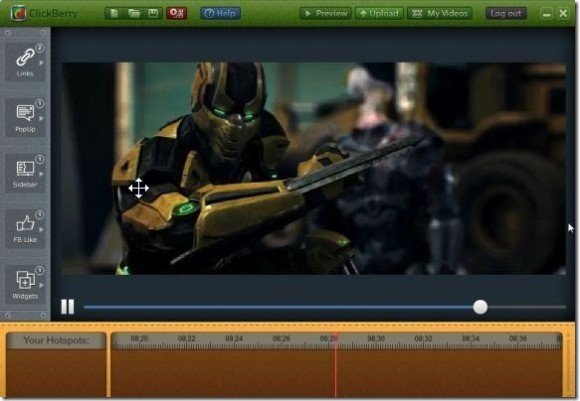
Task: Minimize the ClickBerry window
Action: tap(547, 14)
